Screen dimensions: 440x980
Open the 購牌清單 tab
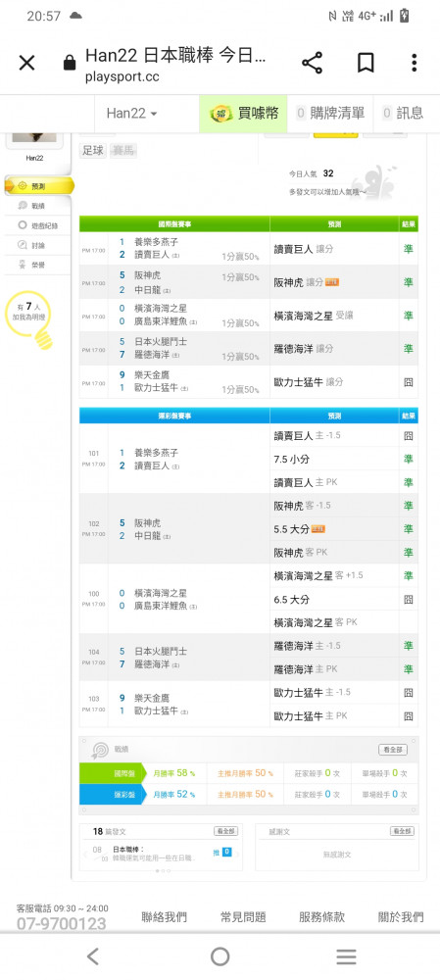tap(330, 113)
